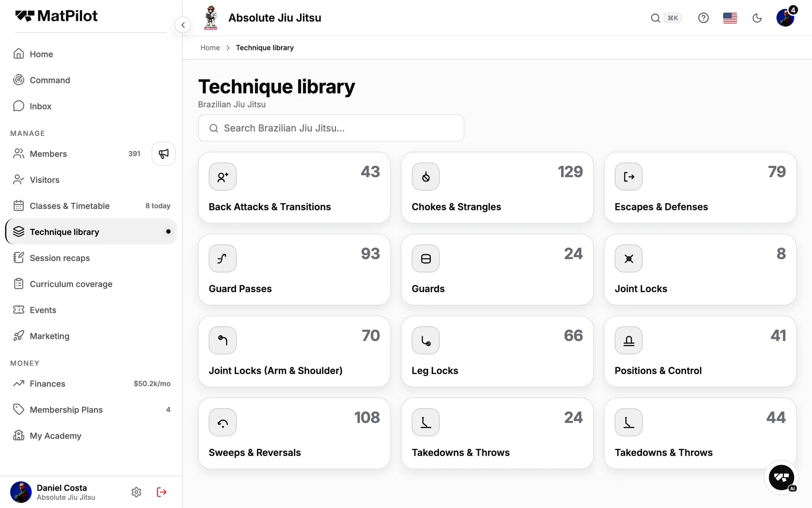812x508 pixels.
Task: Open Members in the sidebar
Action: click(77, 154)
